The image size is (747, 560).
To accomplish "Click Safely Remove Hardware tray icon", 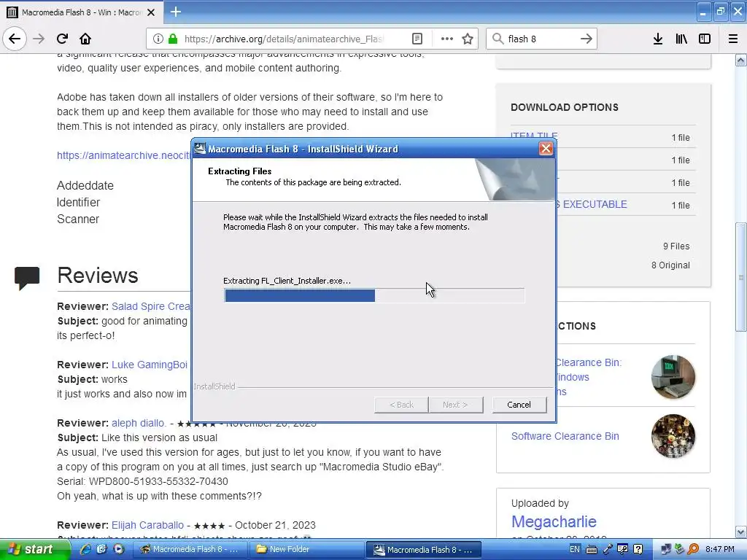I will tap(679, 550).
